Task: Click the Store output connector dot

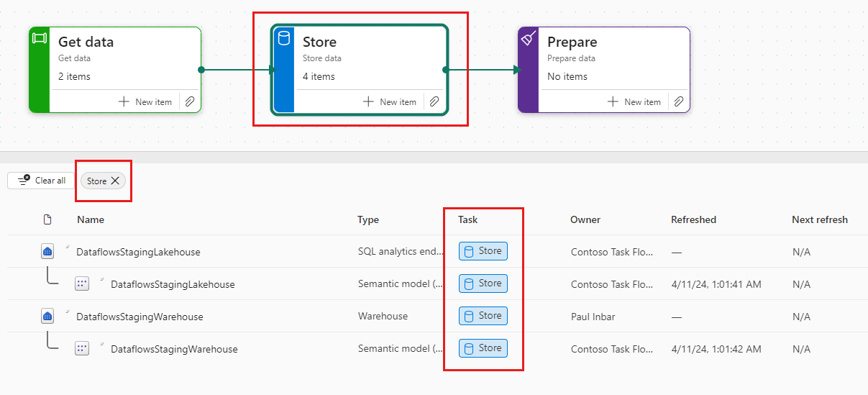Action: [x=446, y=70]
